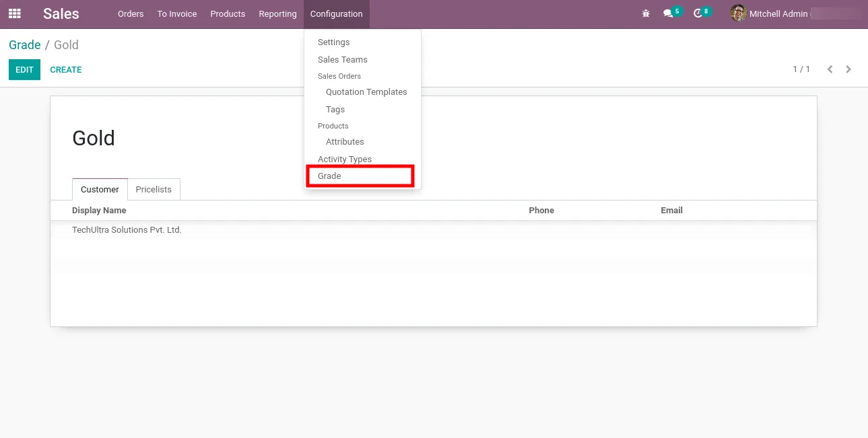Sort by Display Name column header

click(99, 211)
